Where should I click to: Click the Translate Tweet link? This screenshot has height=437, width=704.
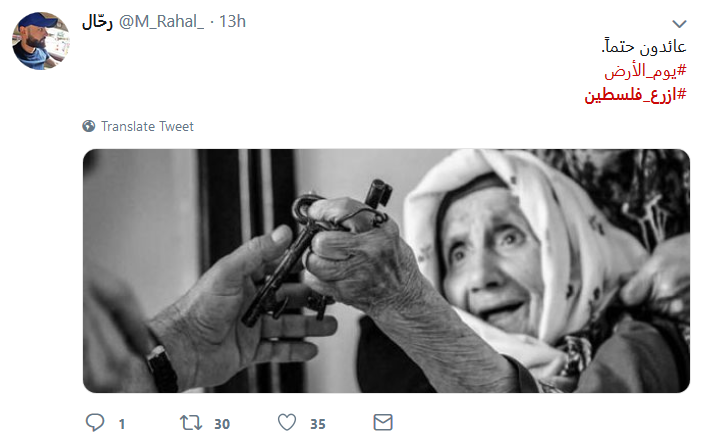pyautogui.click(x=147, y=127)
